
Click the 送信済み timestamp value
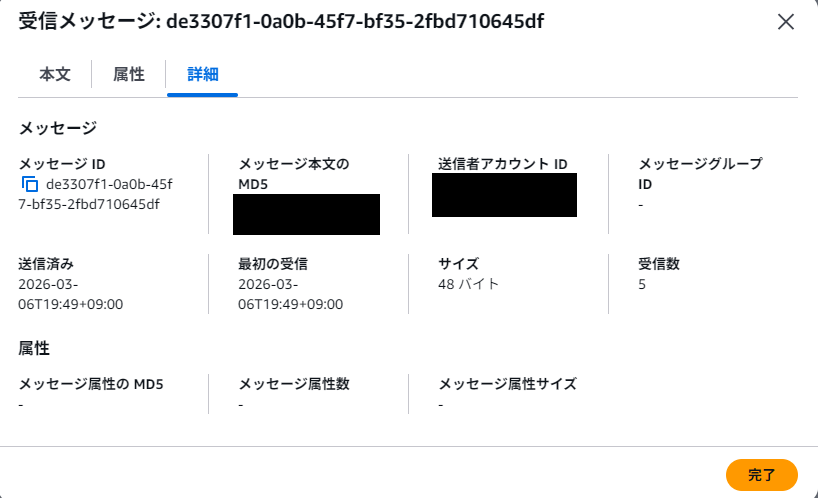click(70, 294)
